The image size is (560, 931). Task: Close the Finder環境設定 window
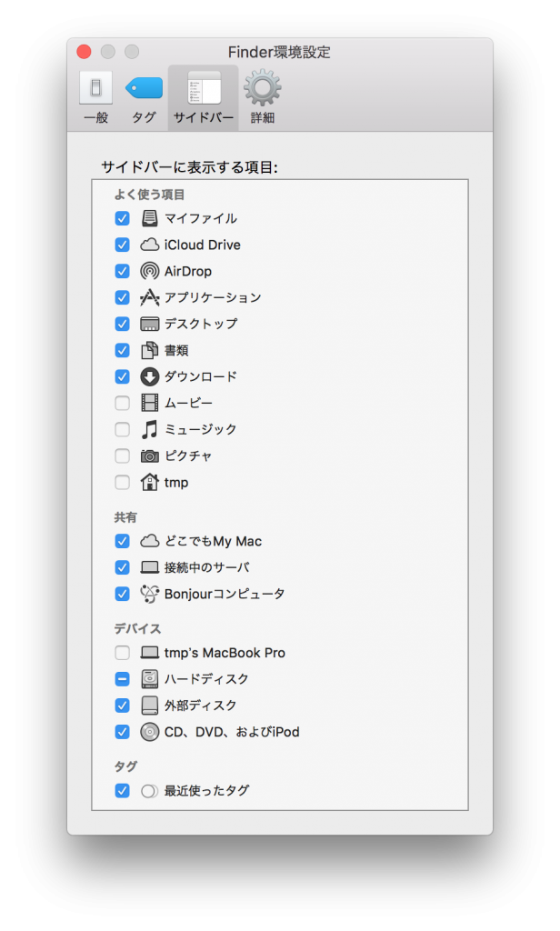(x=85, y=52)
